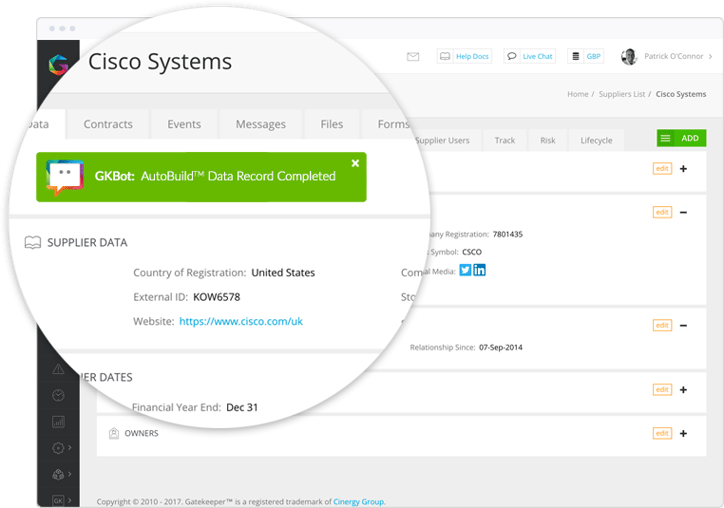
Task: Switch to the Contracts tab
Action: (x=108, y=124)
